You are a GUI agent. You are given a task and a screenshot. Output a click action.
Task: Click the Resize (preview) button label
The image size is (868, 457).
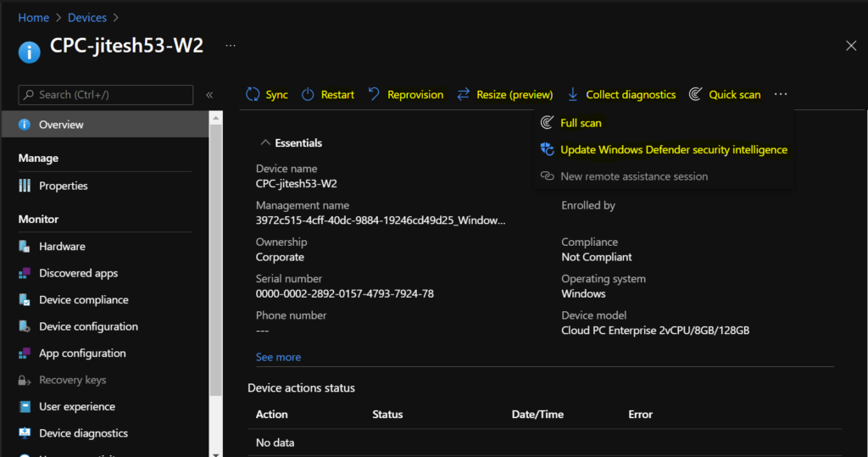(x=515, y=95)
